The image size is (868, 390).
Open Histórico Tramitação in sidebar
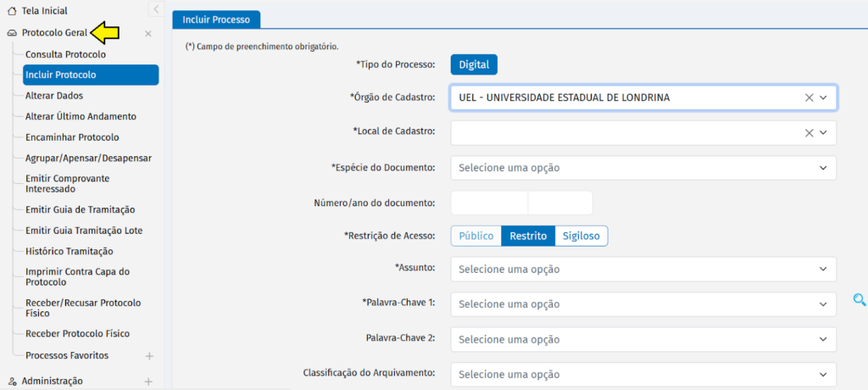pos(70,251)
